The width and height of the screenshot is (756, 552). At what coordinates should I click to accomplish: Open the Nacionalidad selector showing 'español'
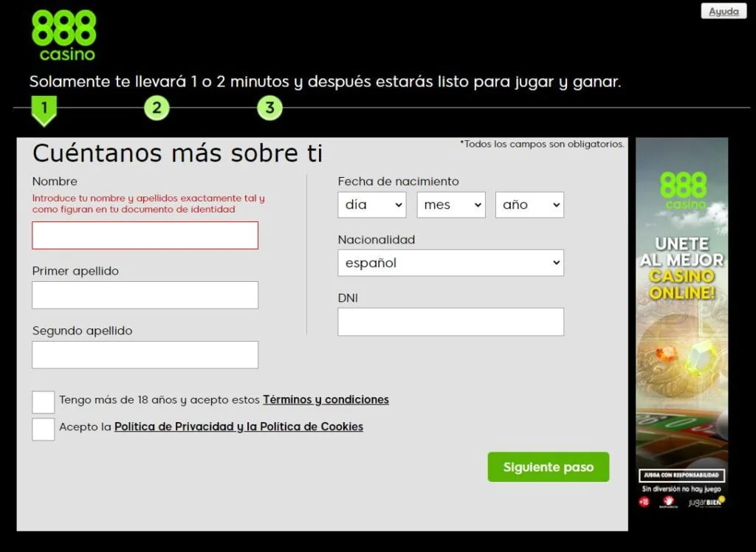[x=450, y=263]
